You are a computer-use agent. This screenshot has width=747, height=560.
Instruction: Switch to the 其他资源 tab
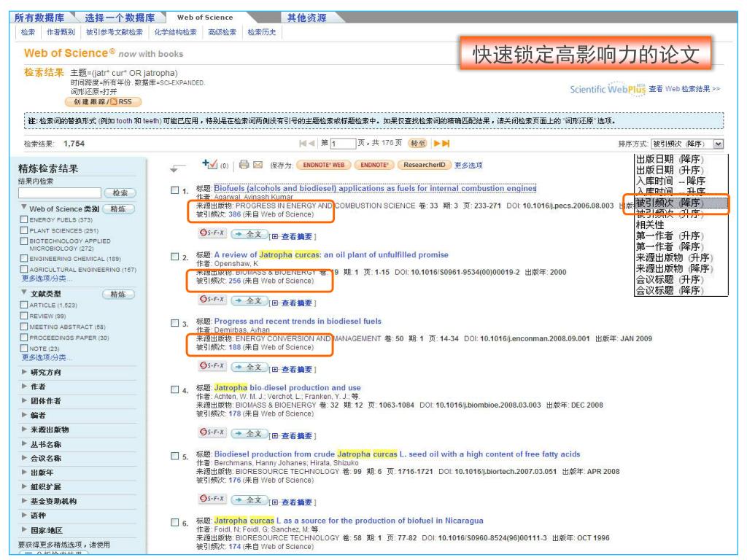307,17
